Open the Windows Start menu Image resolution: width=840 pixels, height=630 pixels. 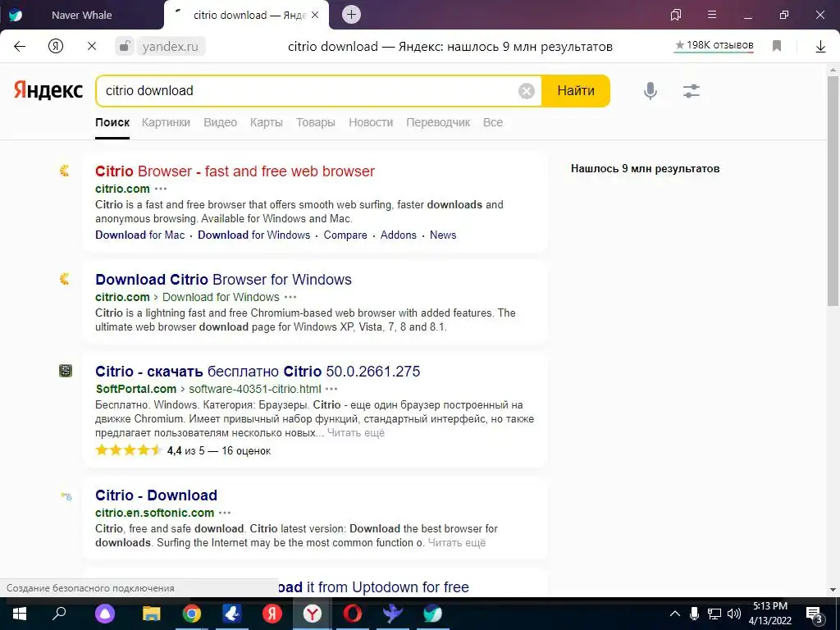point(20,614)
